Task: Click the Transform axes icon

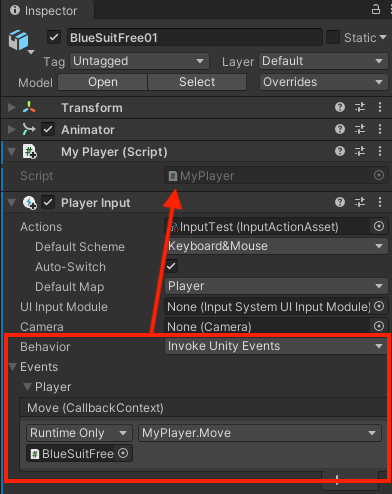Action: (29, 107)
